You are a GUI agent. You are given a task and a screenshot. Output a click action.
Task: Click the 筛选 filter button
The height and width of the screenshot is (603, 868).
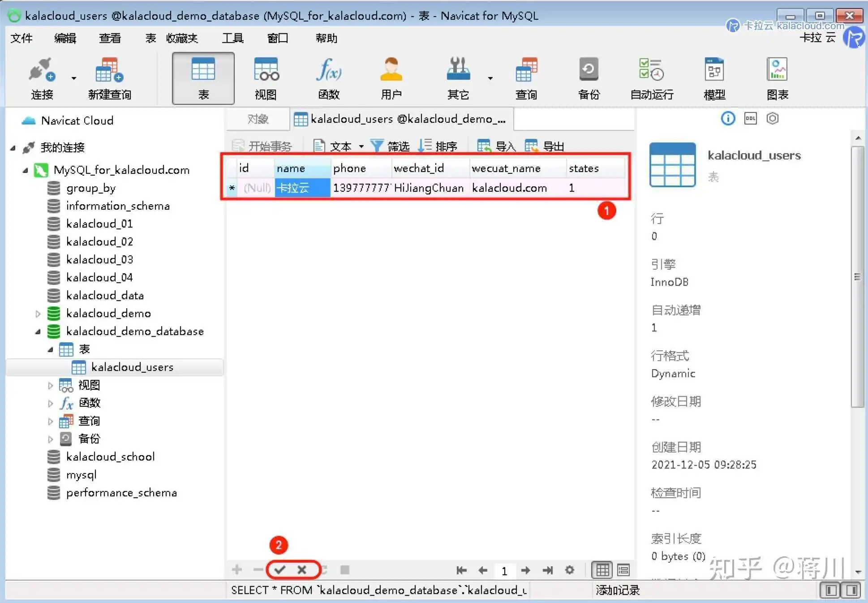point(391,146)
